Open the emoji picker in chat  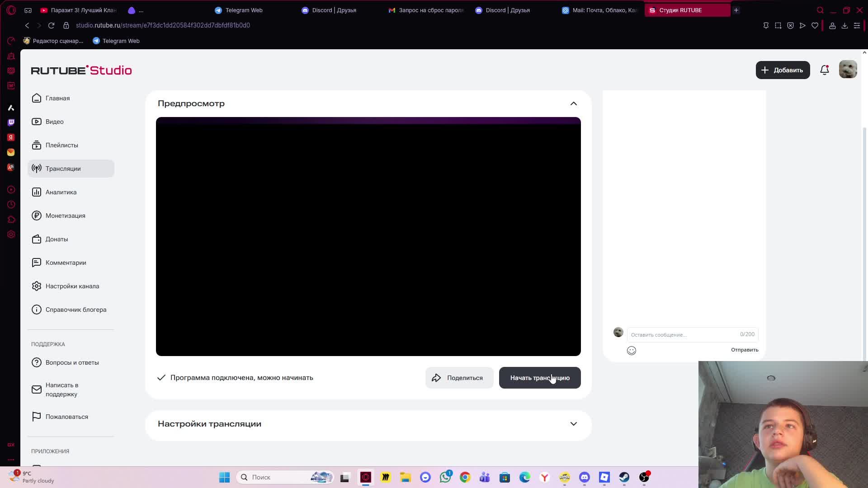coord(632,350)
